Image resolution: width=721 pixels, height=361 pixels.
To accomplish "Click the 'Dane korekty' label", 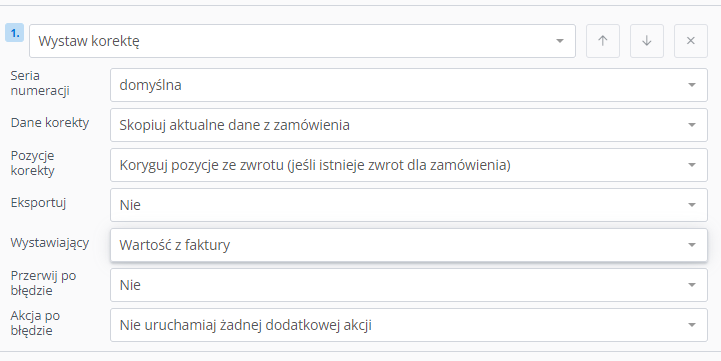I will (x=50, y=123).
